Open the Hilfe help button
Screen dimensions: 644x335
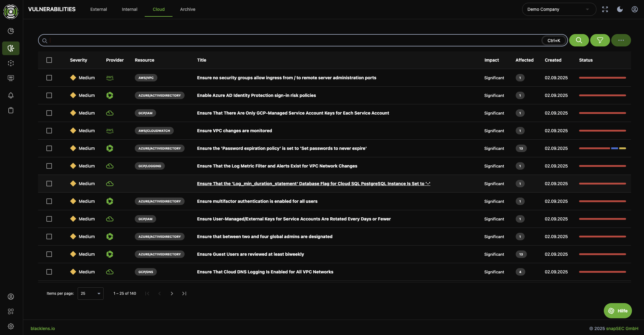point(618,311)
